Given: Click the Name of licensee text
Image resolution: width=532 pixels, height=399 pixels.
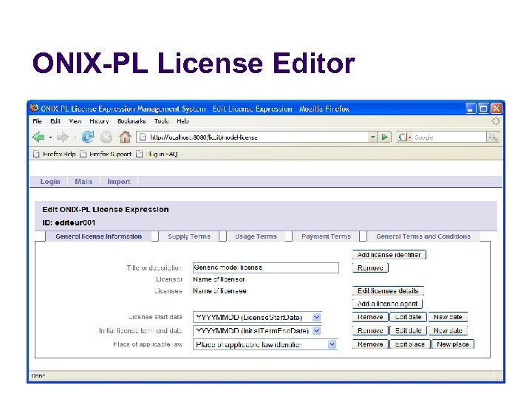Looking at the screenshot, I should [x=219, y=291].
